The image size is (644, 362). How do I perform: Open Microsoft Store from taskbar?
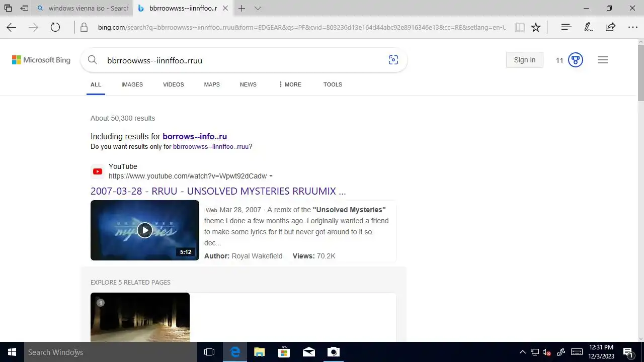284,352
